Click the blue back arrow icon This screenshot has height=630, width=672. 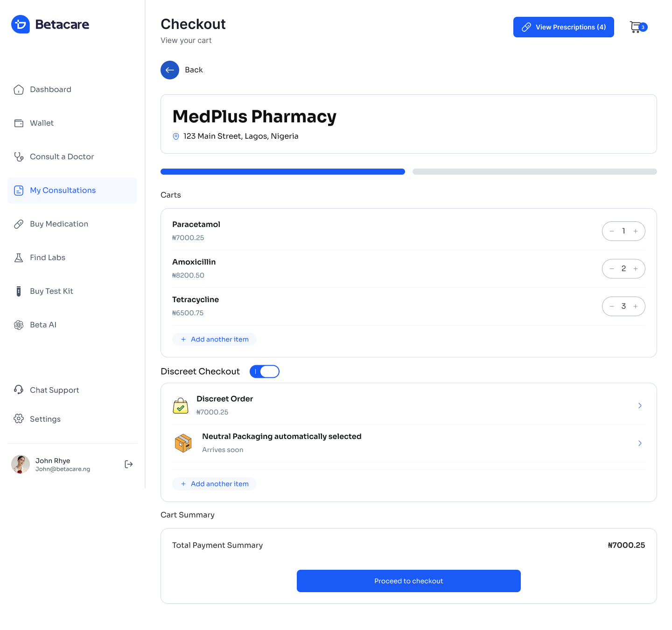[170, 70]
